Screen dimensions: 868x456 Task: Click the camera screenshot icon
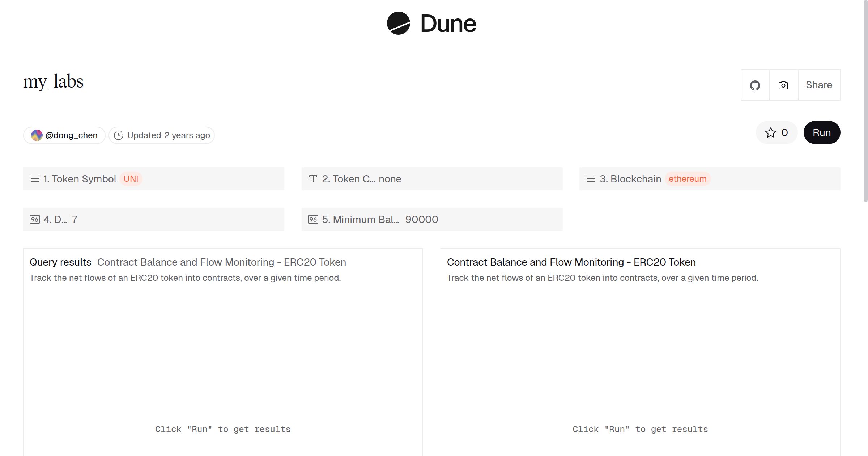pyautogui.click(x=783, y=85)
